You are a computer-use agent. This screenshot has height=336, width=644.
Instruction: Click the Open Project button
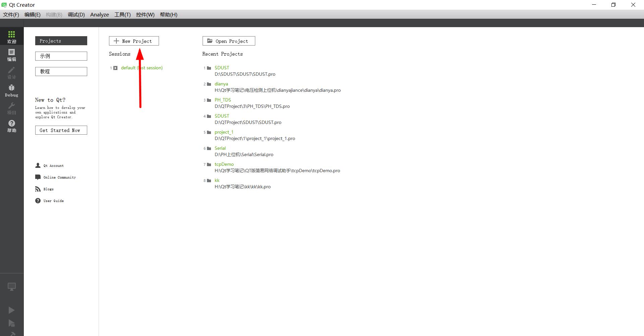click(229, 41)
